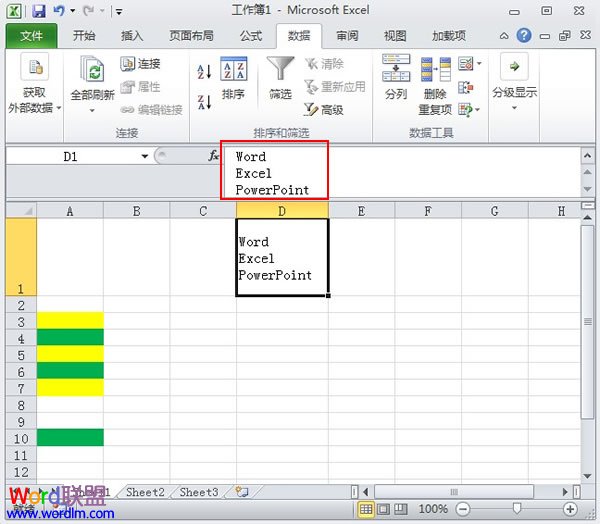Viewport: 600px width, 524px height.
Task: Switch to Sheet3 tab
Action: (199, 492)
